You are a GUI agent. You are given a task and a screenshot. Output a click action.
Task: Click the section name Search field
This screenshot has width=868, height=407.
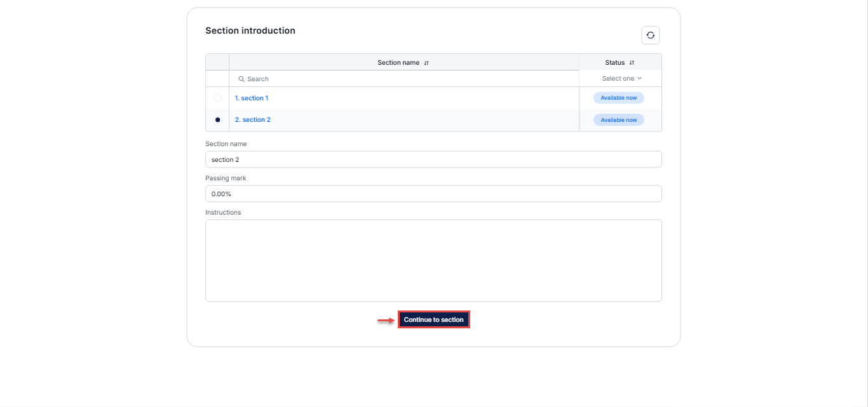pos(407,79)
